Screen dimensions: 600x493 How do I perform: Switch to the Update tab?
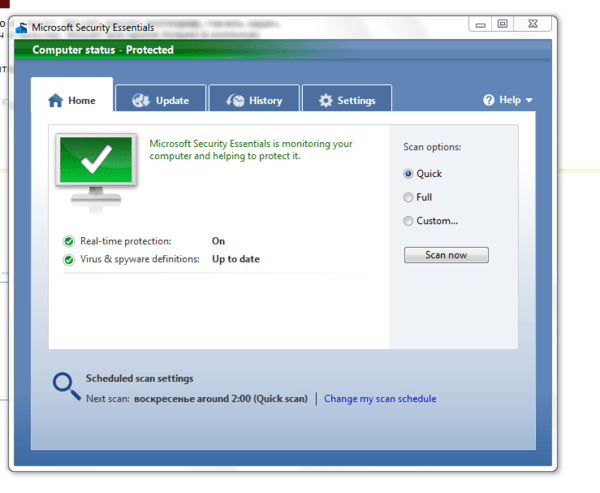pos(161,99)
